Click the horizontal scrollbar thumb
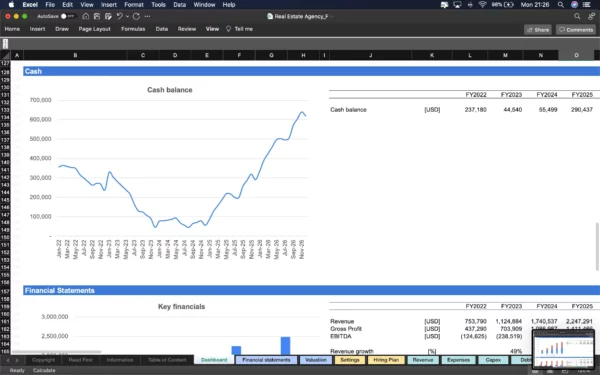The width and height of the screenshot is (600, 375). 57,352
